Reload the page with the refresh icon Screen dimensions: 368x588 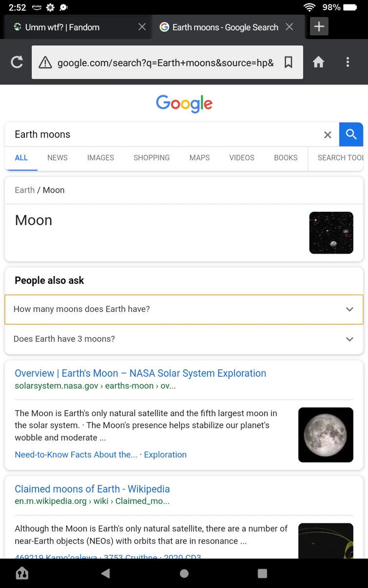[x=17, y=62]
